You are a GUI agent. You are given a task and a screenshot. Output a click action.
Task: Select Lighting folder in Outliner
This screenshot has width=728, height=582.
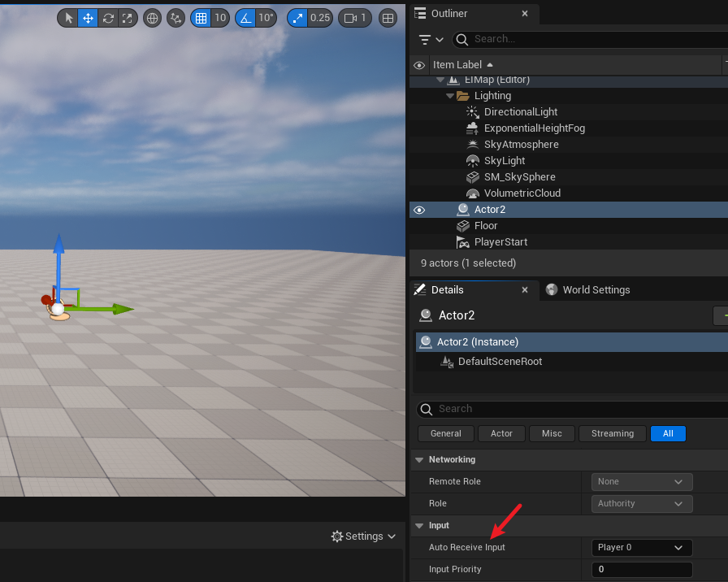pos(492,96)
